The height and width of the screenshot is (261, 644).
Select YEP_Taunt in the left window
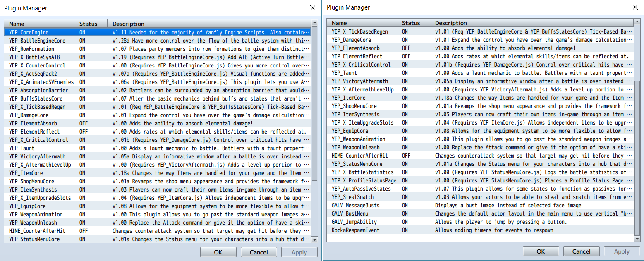pyautogui.click(x=158, y=148)
